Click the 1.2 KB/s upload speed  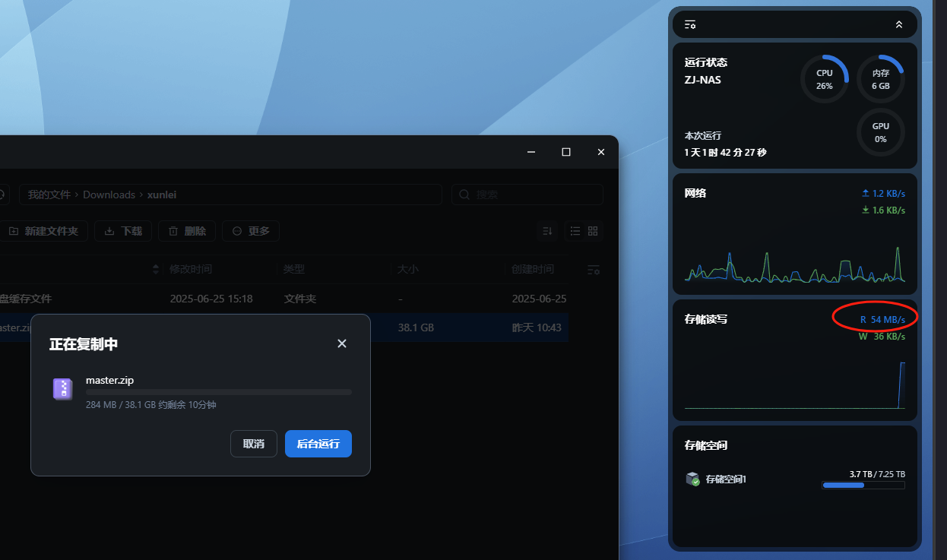(x=888, y=193)
